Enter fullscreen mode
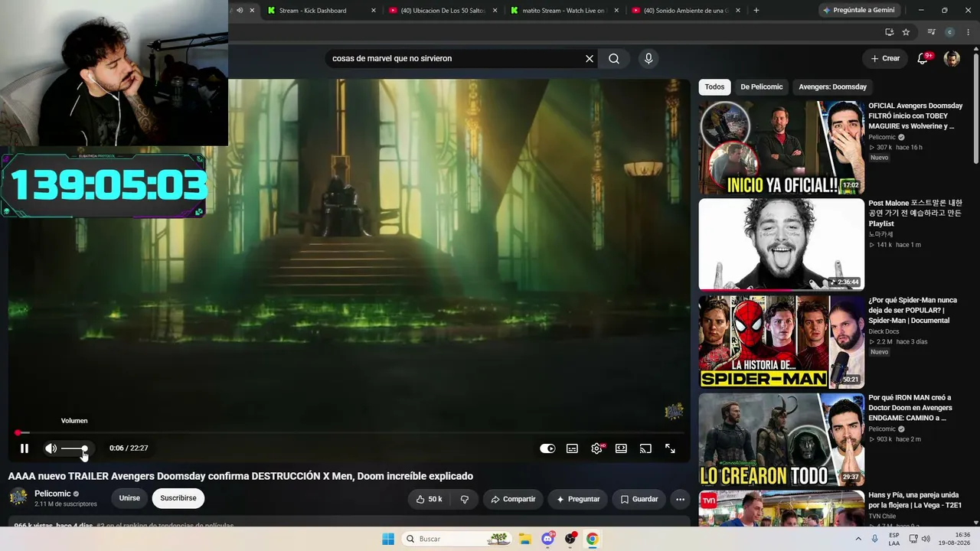The image size is (980, 551). [670, 448]
